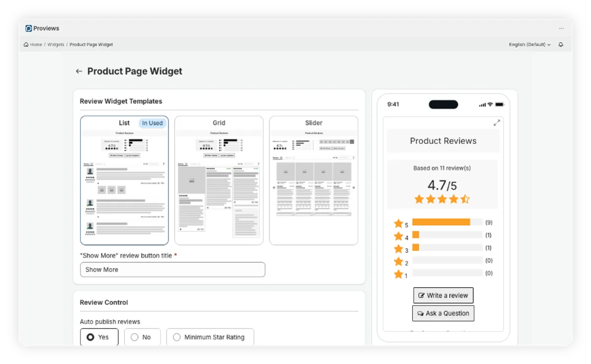Click the 1-star rating row star icon
591x364 pixels.
tap(398, 274)
